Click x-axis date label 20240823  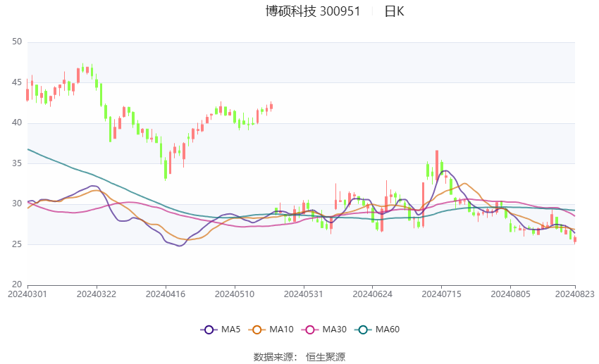pos(574,294)
